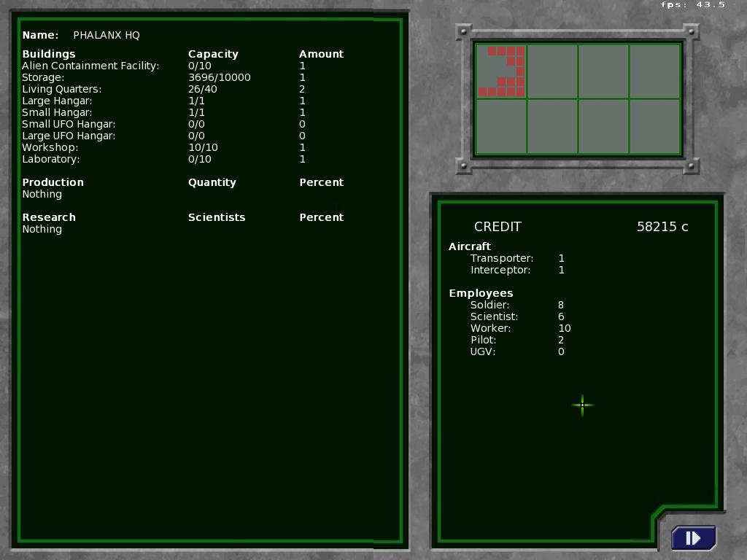The width and height of the screenshot is (747, 560).
Task: Click the Transporter aircraft entry
Action: 502,258
